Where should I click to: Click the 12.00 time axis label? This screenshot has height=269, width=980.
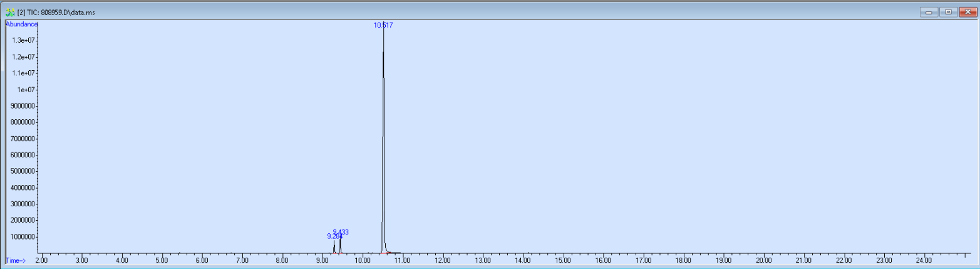coord(443,260)
